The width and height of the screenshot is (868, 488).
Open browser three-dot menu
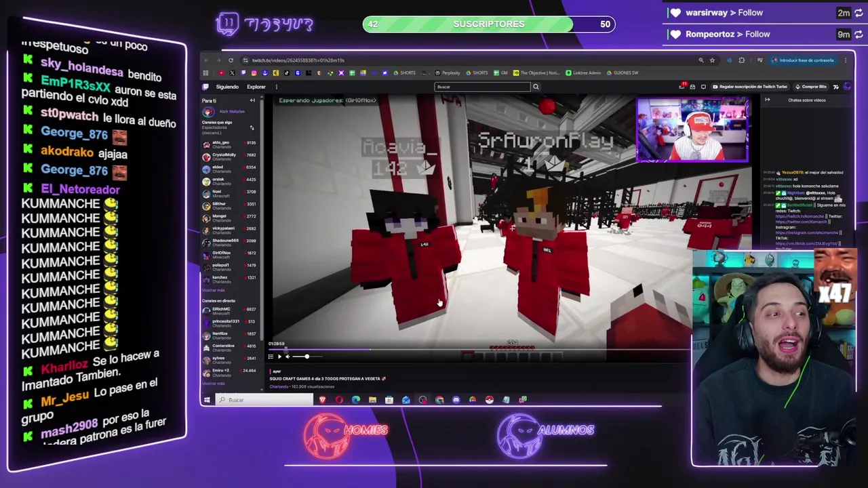pyautogui.click(x=846, y=60)
